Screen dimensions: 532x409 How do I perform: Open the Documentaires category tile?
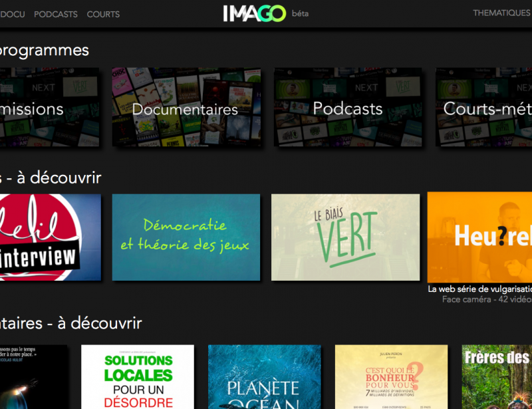point(186,108)
